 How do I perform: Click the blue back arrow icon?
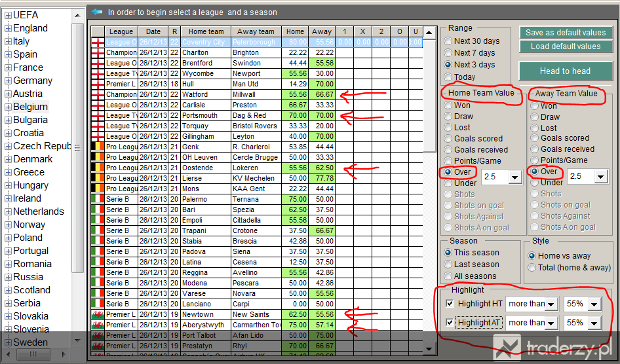tap(97, 12)
